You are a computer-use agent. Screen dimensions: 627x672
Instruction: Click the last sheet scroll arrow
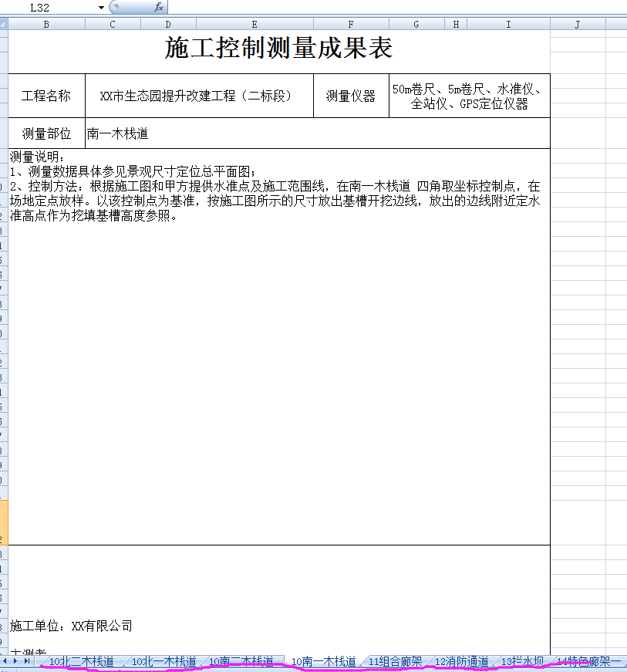pyautogui.click(x=26, y=661)
